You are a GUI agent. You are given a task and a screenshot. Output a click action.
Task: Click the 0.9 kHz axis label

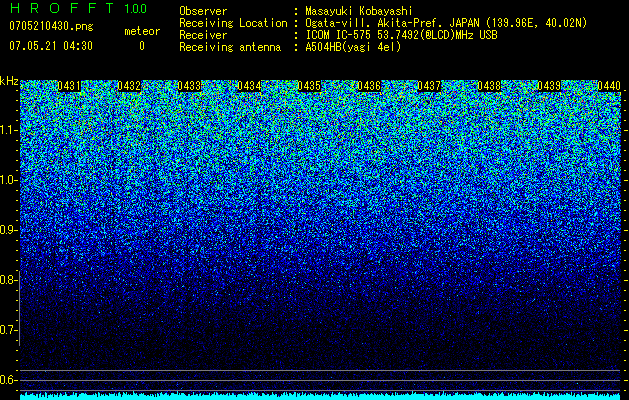[8, 230]
